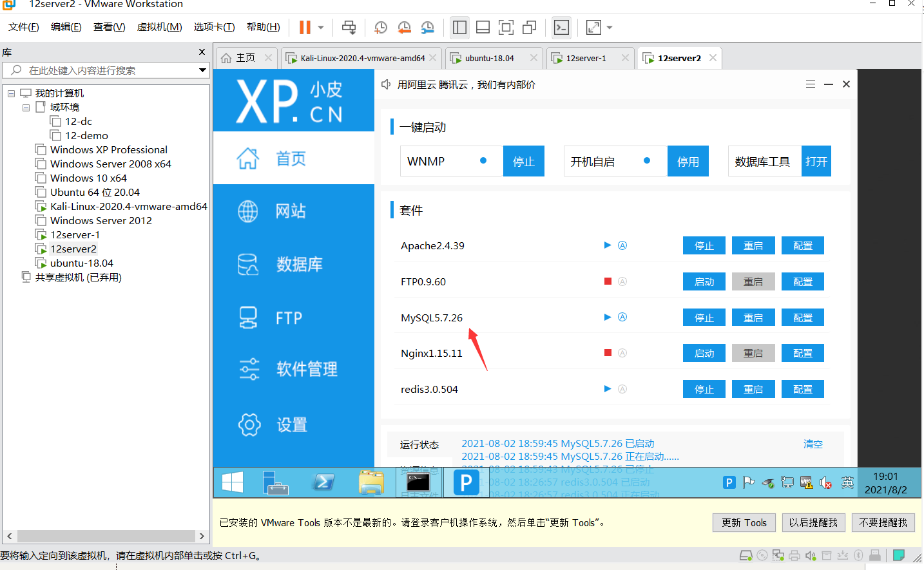The image size is (924, 570).
Task: Click the speaker announcement icon in phpStudy
Action: [386, 84]
